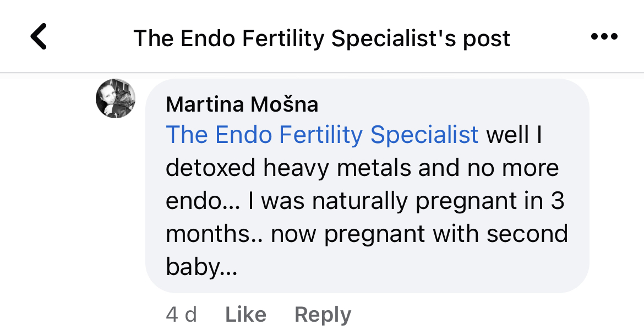Return to the previous screen
The width and height of the screenshot is (644, 336).
coord(39,37)
